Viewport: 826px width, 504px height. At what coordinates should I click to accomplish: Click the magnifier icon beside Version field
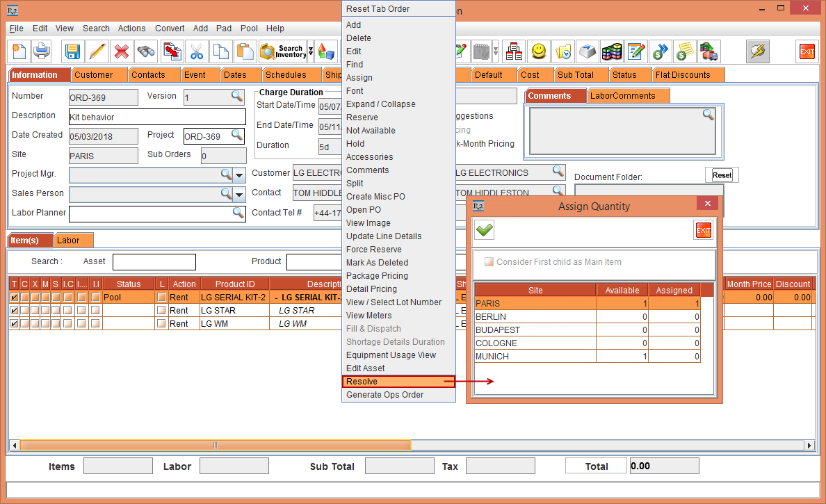point(237,96)
